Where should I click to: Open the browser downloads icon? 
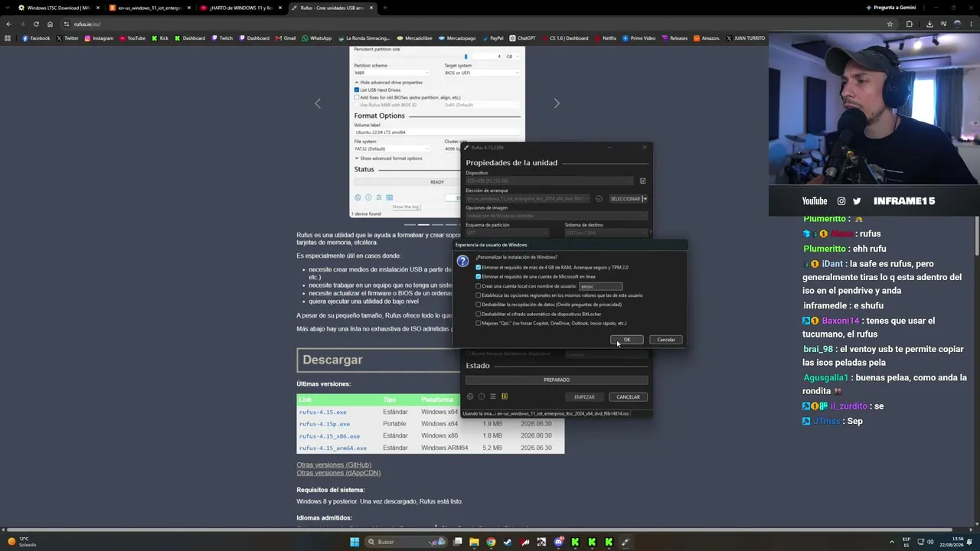pyautogui.click(x=929, y=24)
